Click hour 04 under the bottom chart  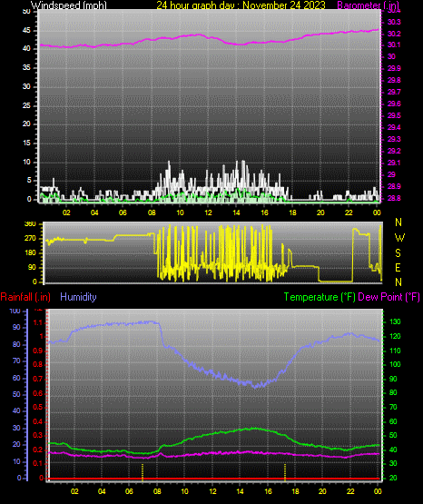(x=102, y=491)
